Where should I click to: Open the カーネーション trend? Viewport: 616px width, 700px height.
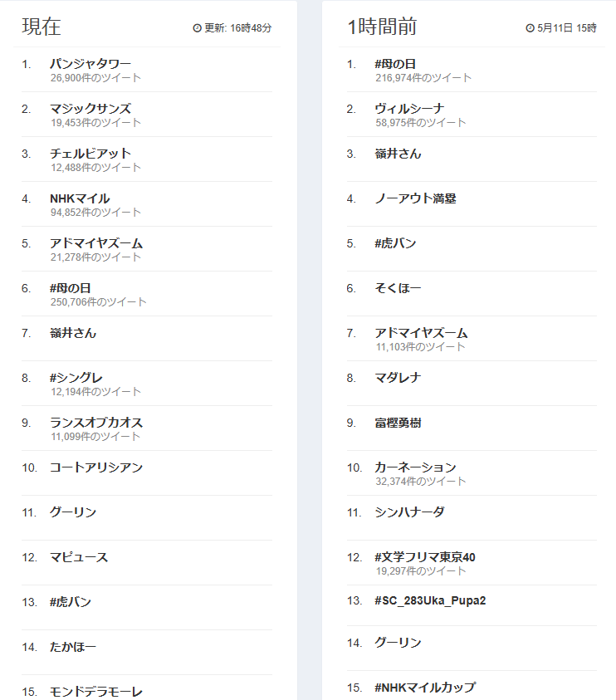pos(415,467)
